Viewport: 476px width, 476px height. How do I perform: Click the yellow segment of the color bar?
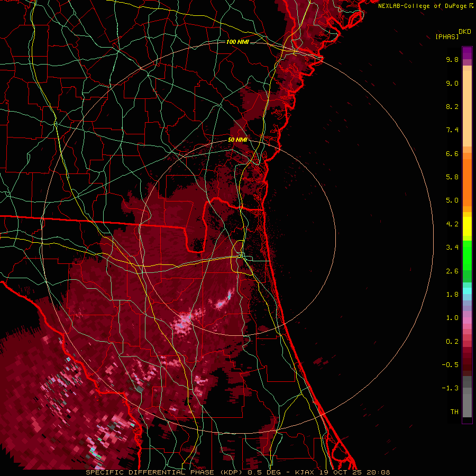[x=467, y=226]
